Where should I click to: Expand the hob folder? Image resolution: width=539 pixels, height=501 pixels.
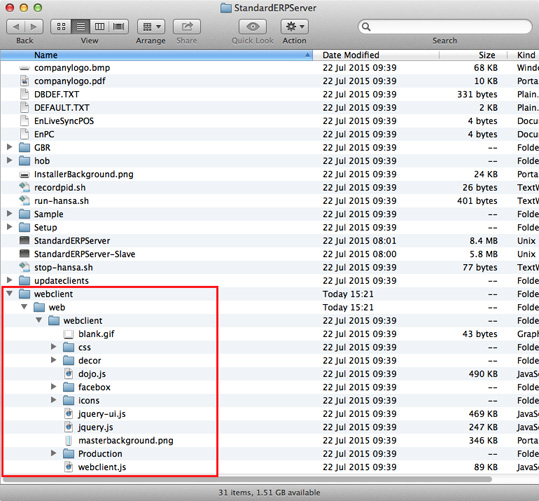pyautogui.click(x=10, y=161)
